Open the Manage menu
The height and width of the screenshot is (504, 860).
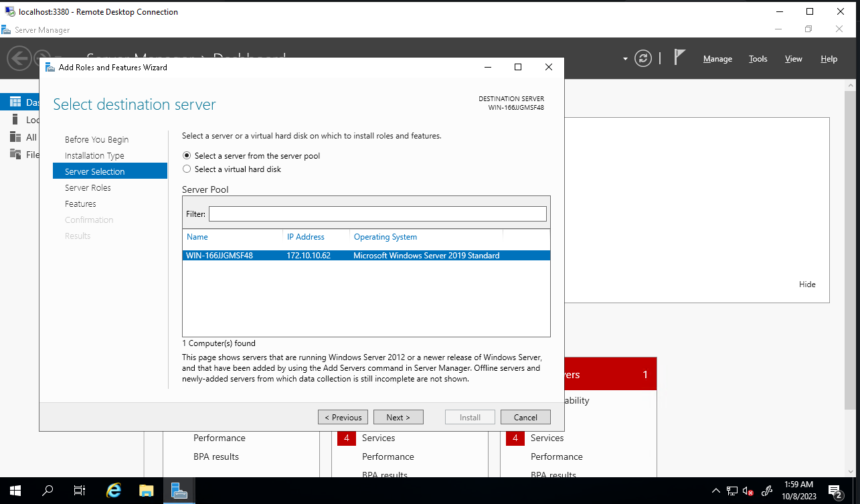[x=717, y=59]
